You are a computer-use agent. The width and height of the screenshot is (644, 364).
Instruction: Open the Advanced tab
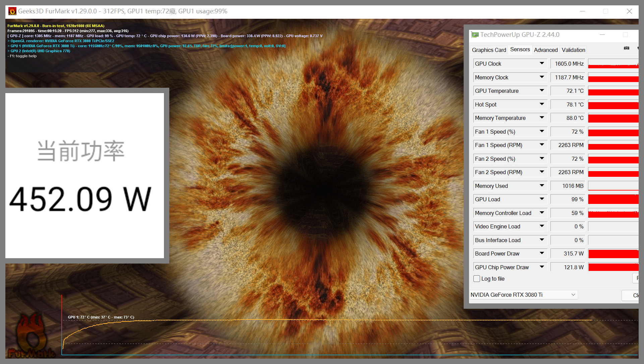[545, 50]
